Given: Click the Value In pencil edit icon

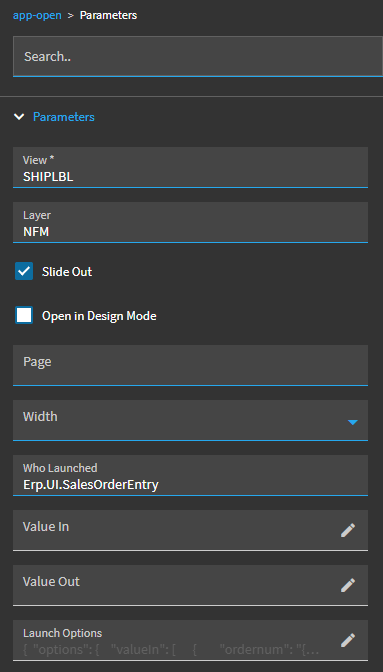Looking at the screenshot, I should point(347,530).
